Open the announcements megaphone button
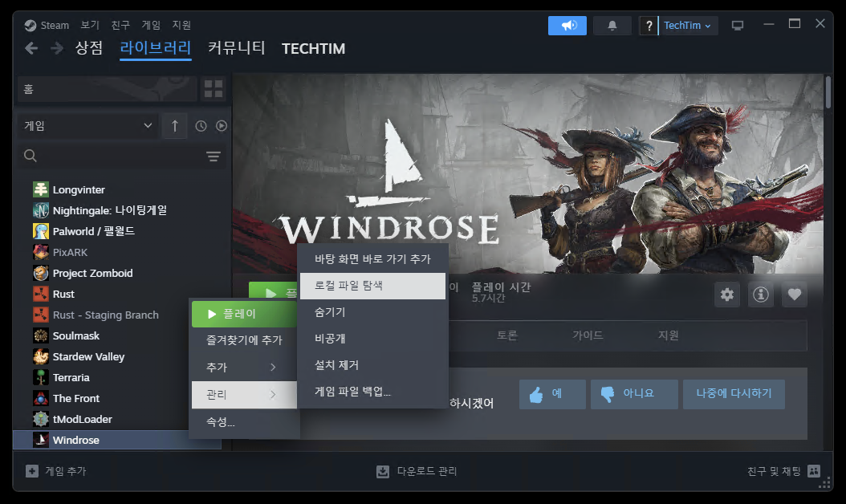The image size is (846, 504). click(x=567, y=26)
